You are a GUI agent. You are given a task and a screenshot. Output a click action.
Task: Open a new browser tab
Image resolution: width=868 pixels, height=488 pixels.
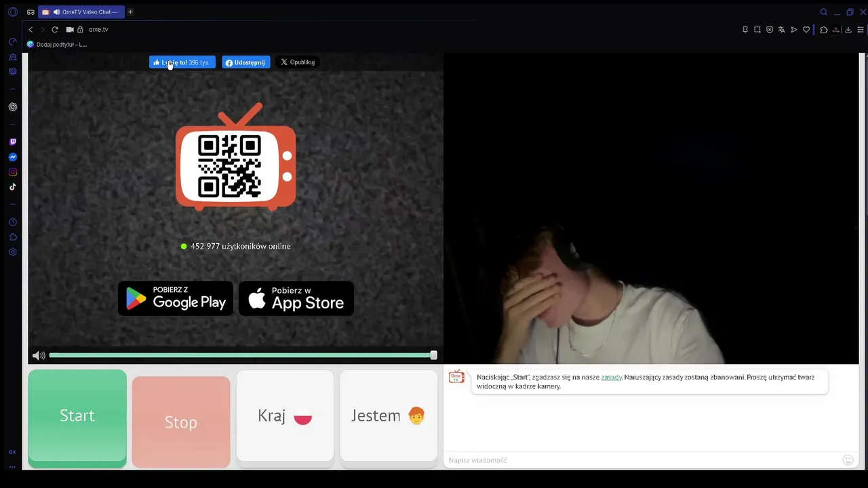click(130, 12)
